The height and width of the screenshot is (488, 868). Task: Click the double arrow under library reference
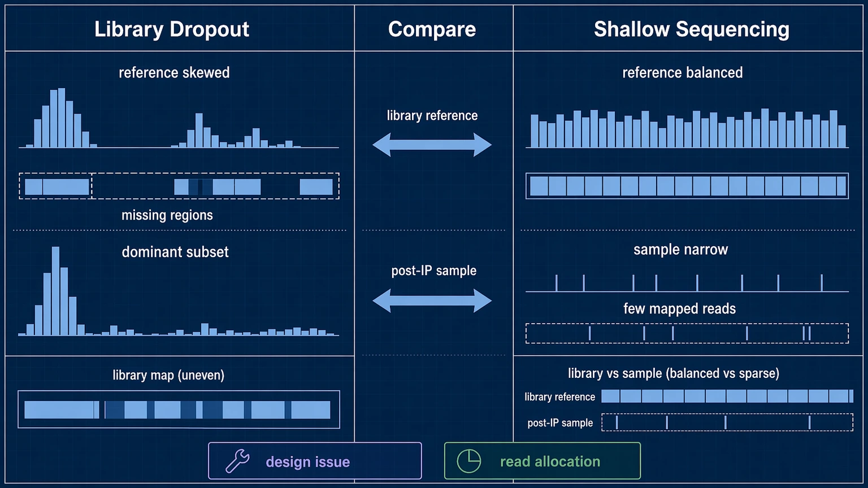point(432,145)
